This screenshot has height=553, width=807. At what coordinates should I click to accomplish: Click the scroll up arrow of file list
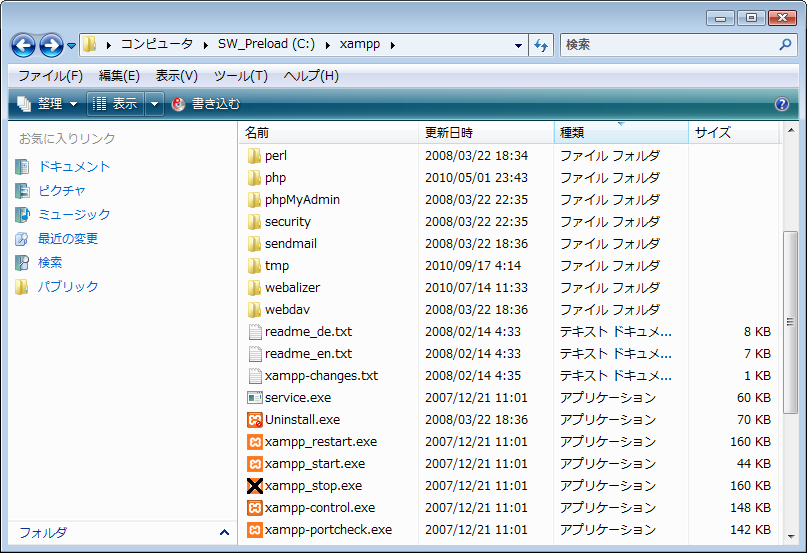pyautogui.click(x=791, y=131)
